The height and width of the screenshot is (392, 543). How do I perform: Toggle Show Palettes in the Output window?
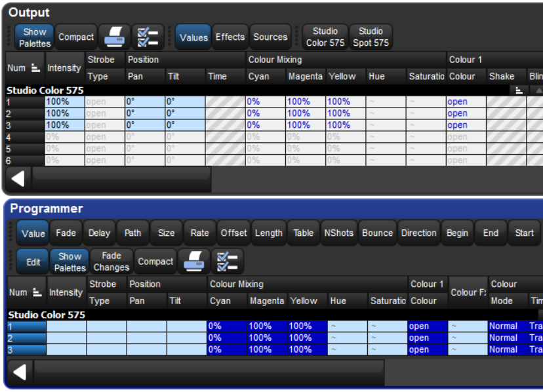(34, 37)
